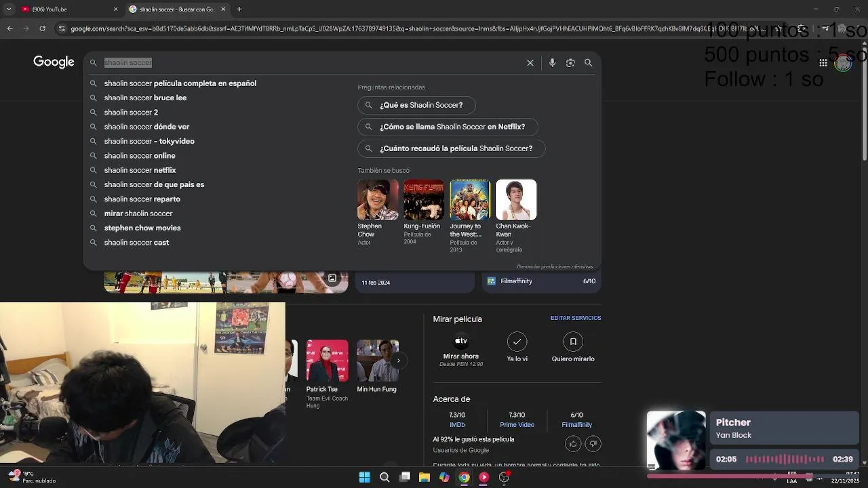Open Prime Video 7.3/10 rating link
Image resolution: width=868 pixels, height=488 pixels.
(517, 420)
